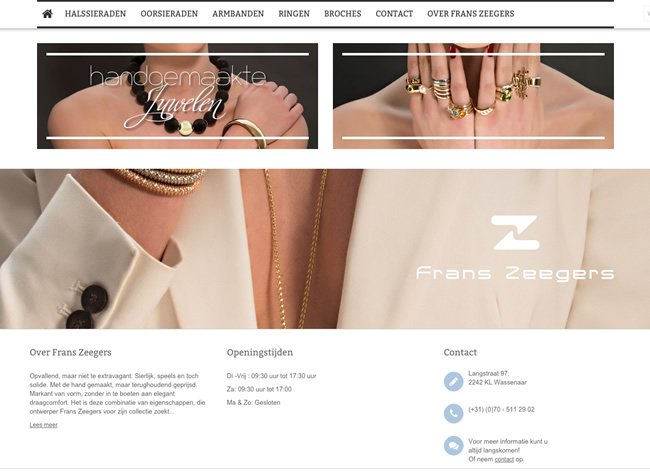650x472 pixels.
Task: Open the Broches category
Action: (x=342, y=14)
